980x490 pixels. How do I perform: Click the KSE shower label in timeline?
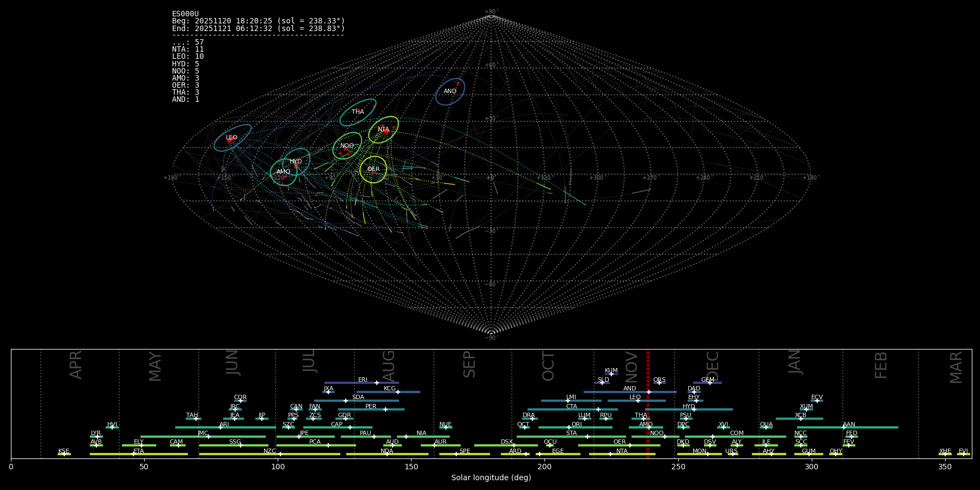click(x=64, y=451)
